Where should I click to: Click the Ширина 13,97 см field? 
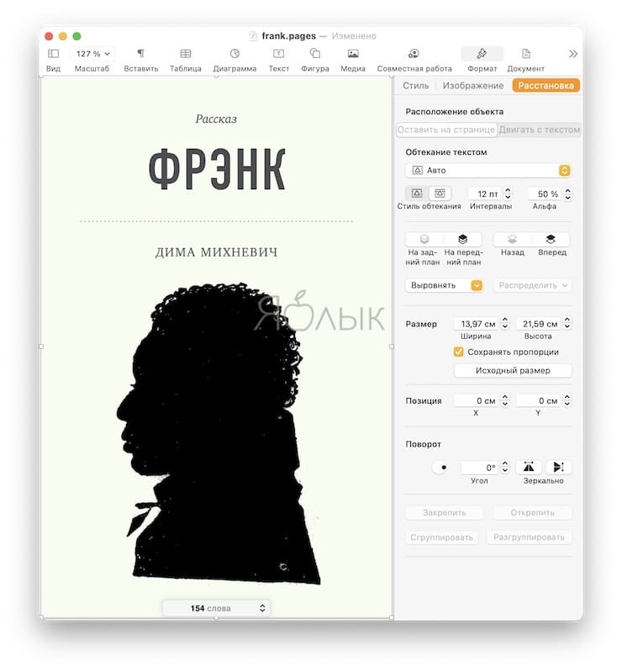[x=477, y=324]
